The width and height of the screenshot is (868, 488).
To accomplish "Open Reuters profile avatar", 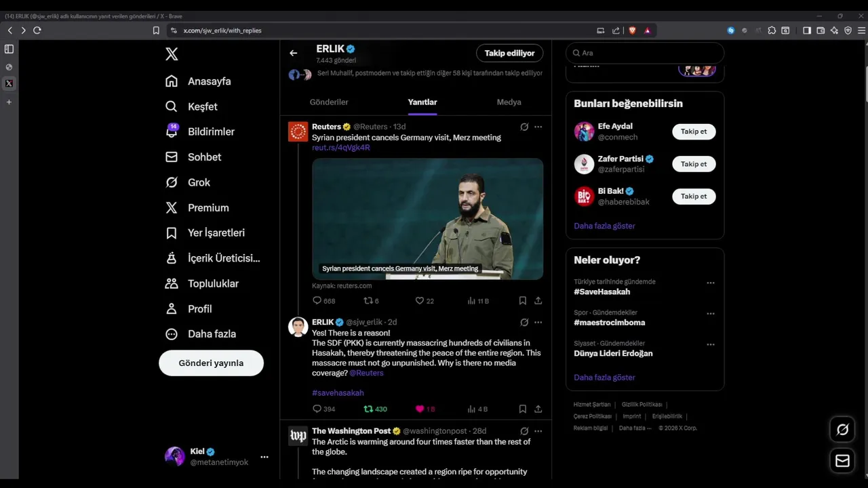I will tap(298, 131).
